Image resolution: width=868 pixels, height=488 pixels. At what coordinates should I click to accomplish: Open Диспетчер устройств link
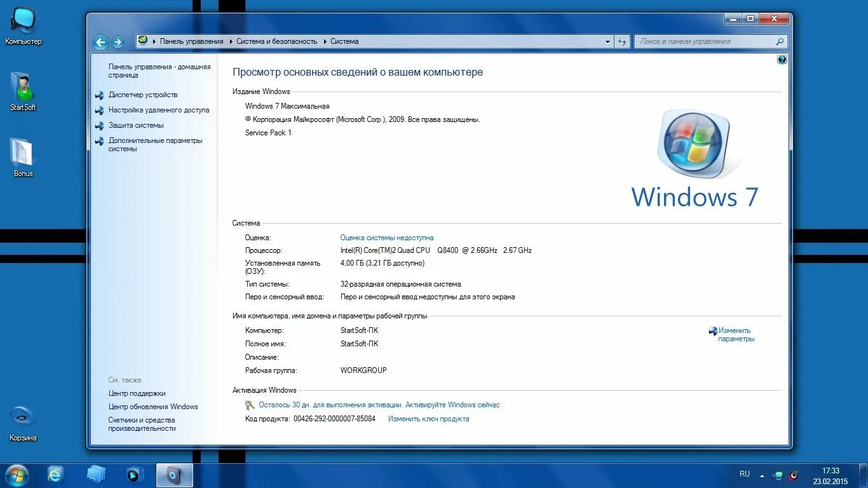(x=143, y=95)
